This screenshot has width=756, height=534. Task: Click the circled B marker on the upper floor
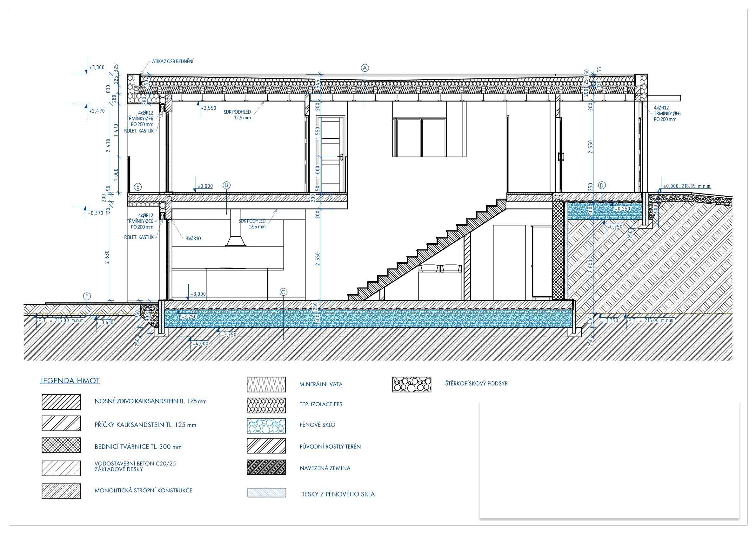coord(226,185)
